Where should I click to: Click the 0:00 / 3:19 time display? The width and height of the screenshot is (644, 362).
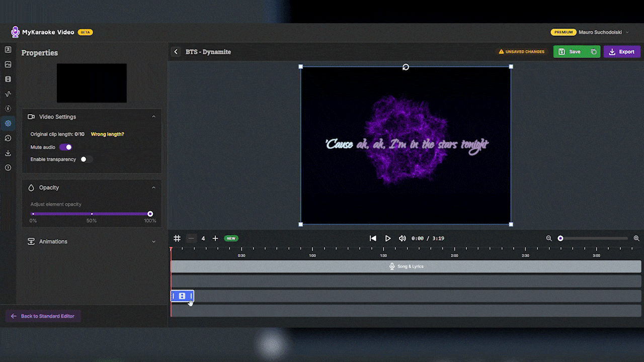(x=428, y=238)
